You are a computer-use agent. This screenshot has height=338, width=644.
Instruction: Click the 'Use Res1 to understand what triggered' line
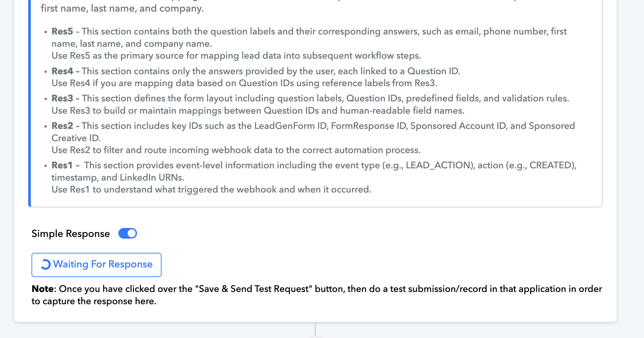pyautogui.click(x=211, y=190)
